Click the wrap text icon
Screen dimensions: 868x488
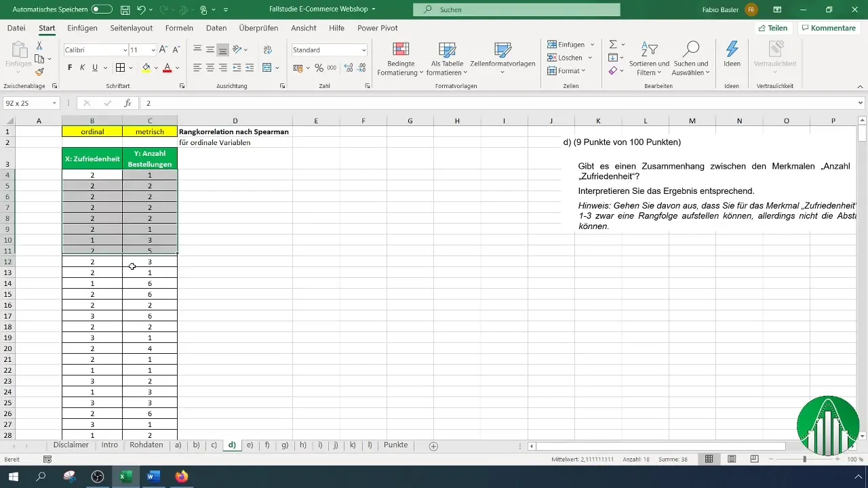[268, 50]
